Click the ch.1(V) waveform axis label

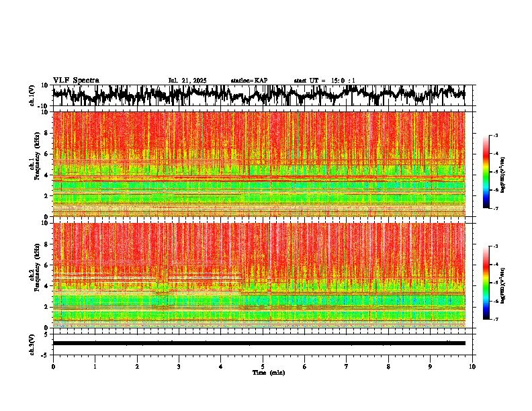[33, 95]
